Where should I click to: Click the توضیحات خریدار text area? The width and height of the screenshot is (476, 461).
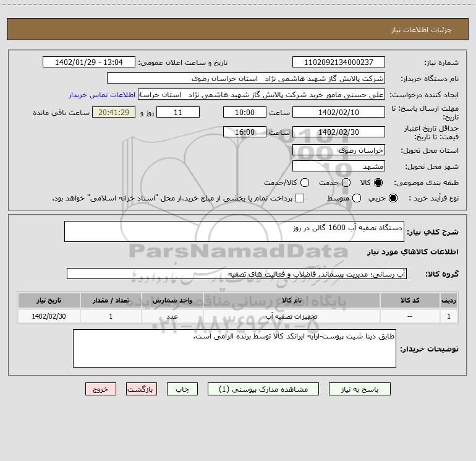[234, 348]
